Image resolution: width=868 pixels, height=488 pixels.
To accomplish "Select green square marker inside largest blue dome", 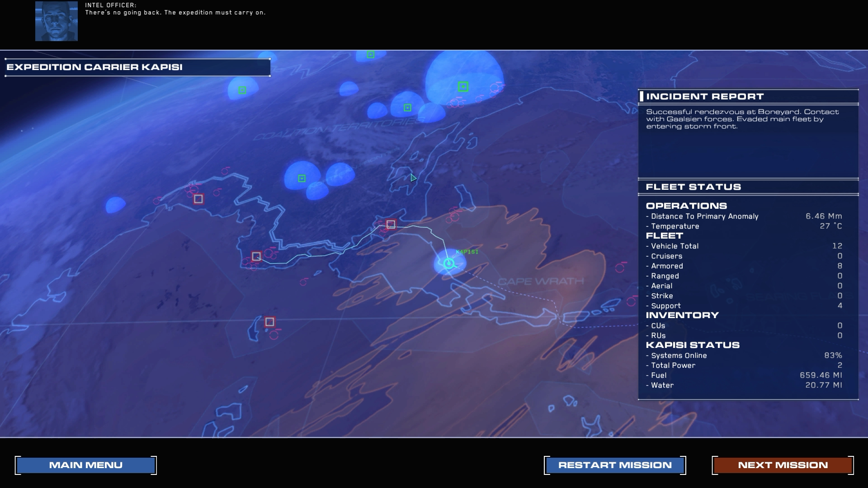I will point(462,87).
